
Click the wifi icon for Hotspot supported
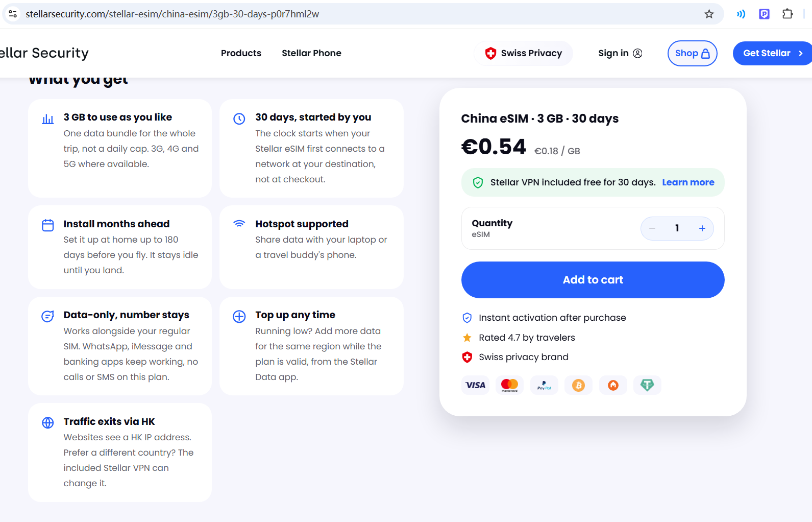239,224
